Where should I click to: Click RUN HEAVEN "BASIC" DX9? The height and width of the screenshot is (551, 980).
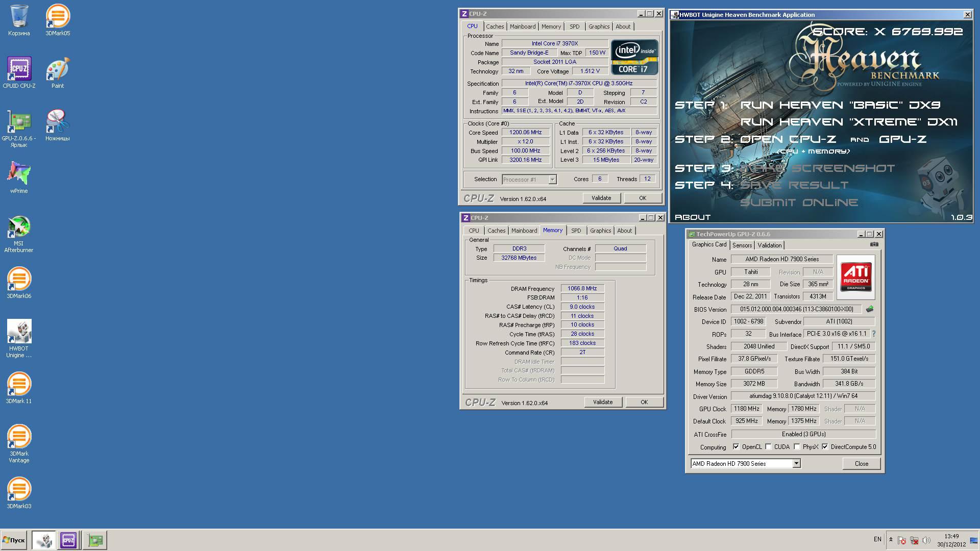[x=840, y=105]
